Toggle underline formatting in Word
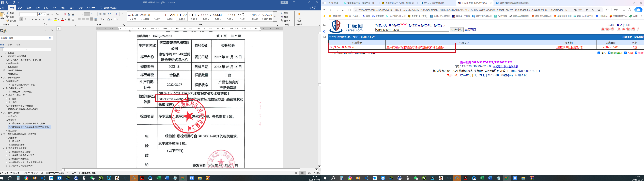The image size is (644, 181). tap(29, 20)
